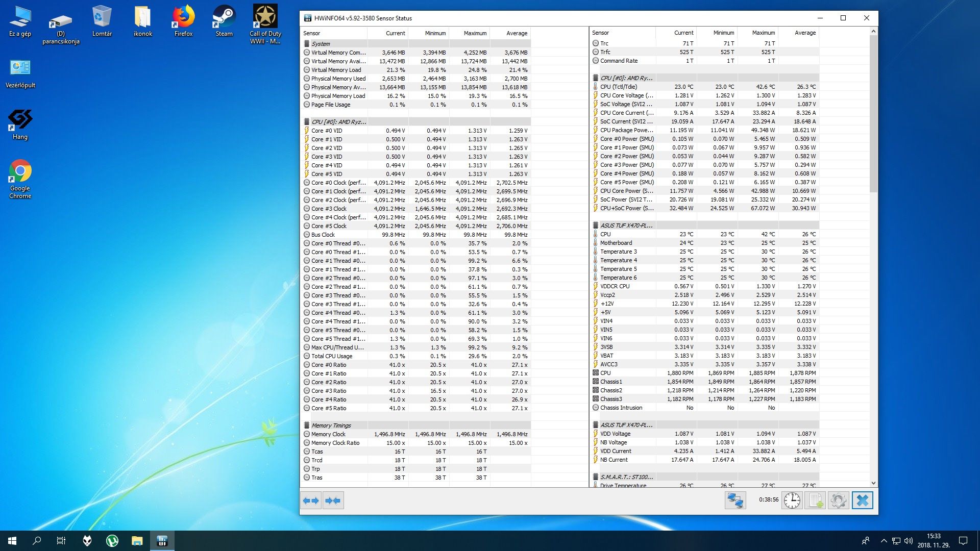This screenshot has height=551, width=980.
Task: Click the left panel Minimum column header
Action: click(x=429, y=33)
